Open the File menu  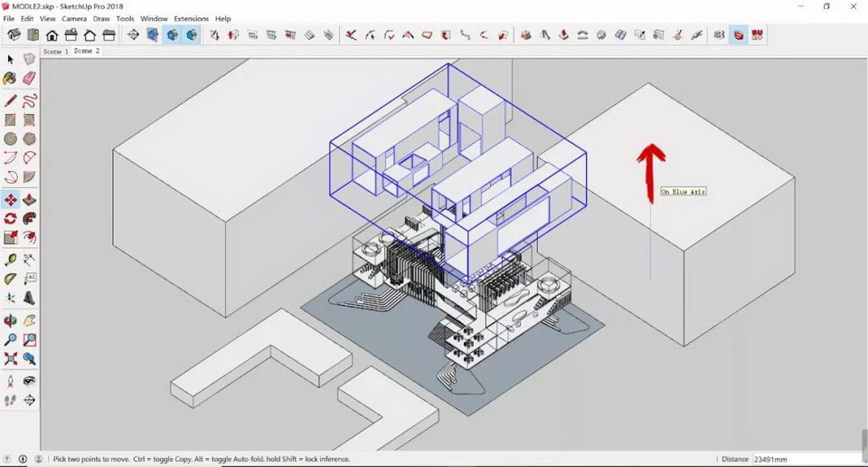pyautogui.click(x=9, y=18)
